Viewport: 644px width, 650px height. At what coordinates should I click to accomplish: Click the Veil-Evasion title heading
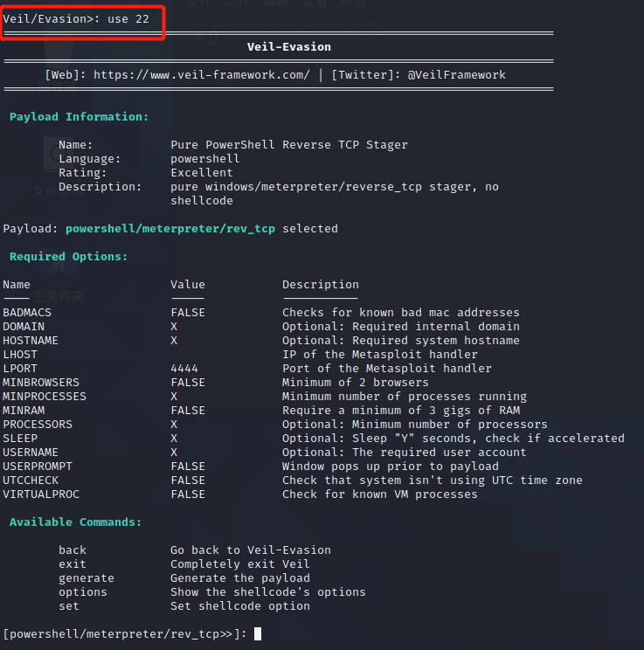tap(289, 47)
